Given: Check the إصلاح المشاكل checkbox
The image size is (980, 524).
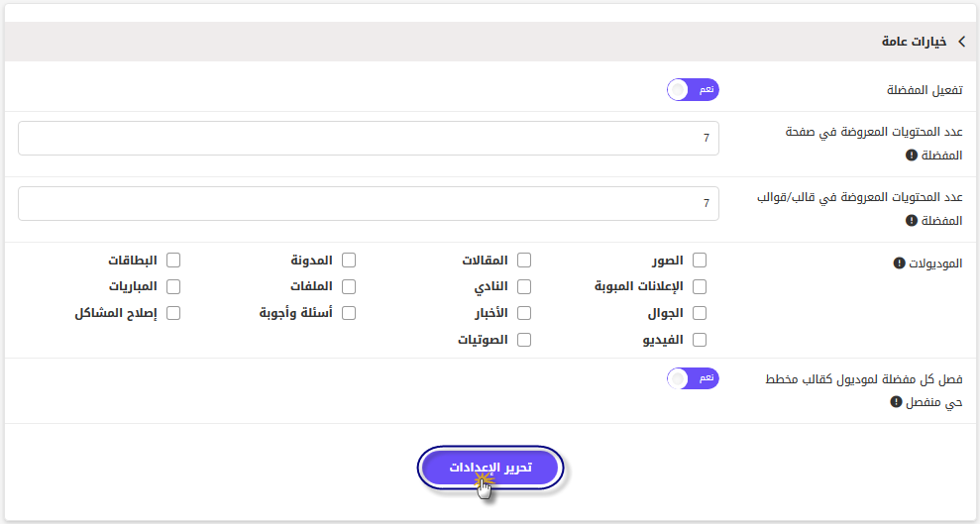Looking at the screenshot, I should tap(173, 313).
